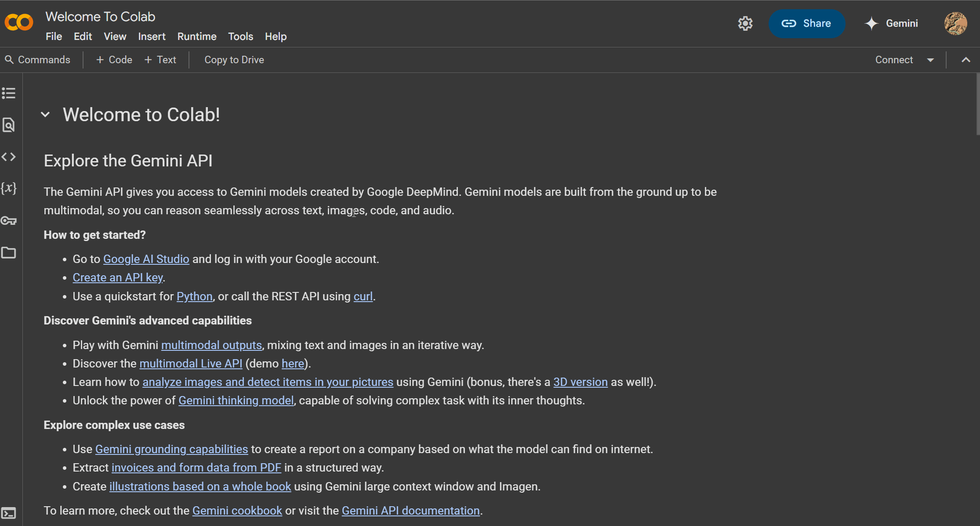This screenshot has width=980, height=526.
Task: Click the Share button
Action: (x=806, y=23)
